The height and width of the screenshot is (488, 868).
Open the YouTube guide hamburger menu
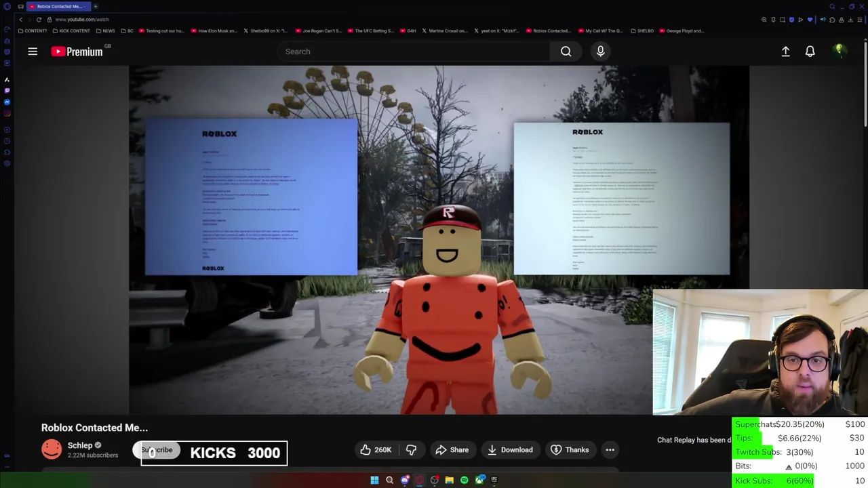tap(33, 52)
